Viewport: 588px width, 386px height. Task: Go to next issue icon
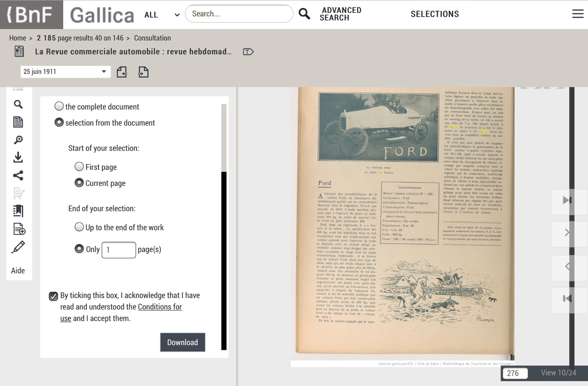coord(143,72)
